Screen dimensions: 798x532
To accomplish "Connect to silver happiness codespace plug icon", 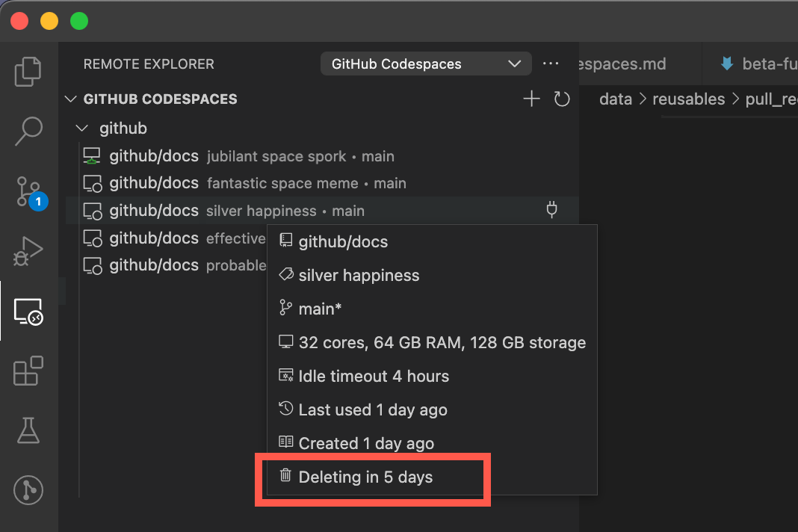I will point(551,210).
